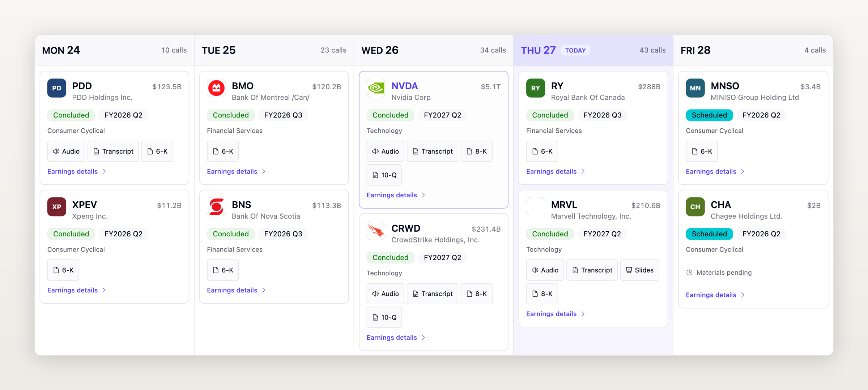Screen dimensions: 868x390
Task: Click the PDD Concluded status badge
Action: tap(71, 115)
